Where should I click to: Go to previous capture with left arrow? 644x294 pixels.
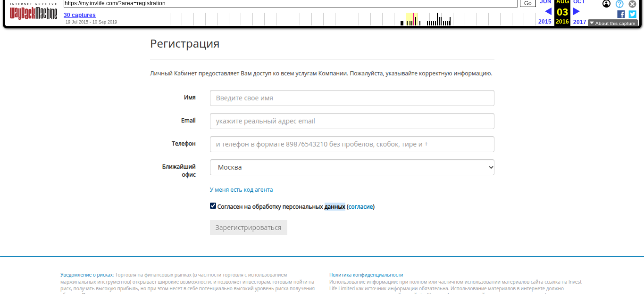click(x=548, y=11)
